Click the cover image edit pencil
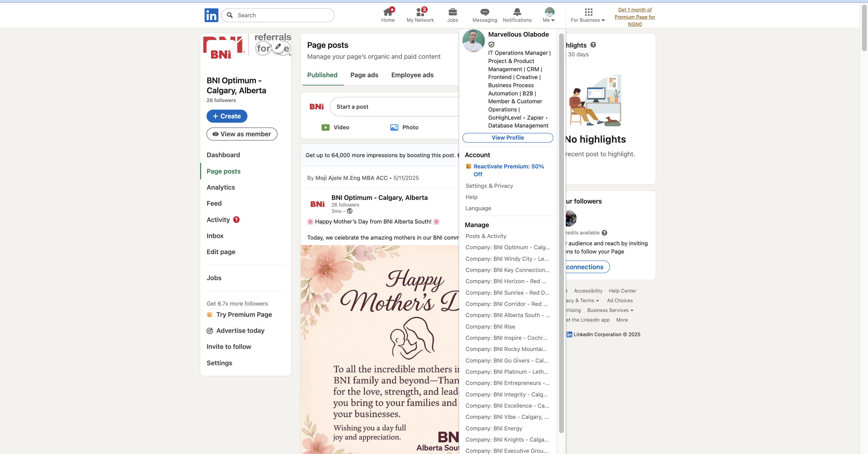868x454 pixels. [278, 47]
